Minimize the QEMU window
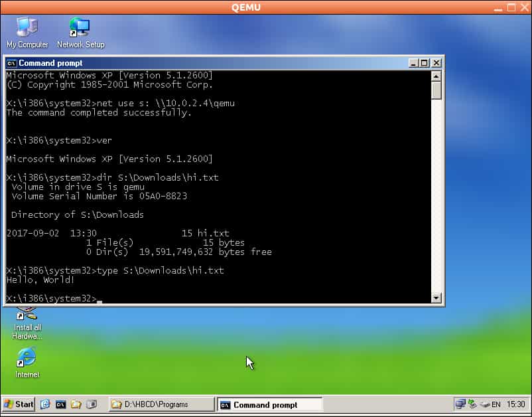The image size is (532, 417). 498,8
